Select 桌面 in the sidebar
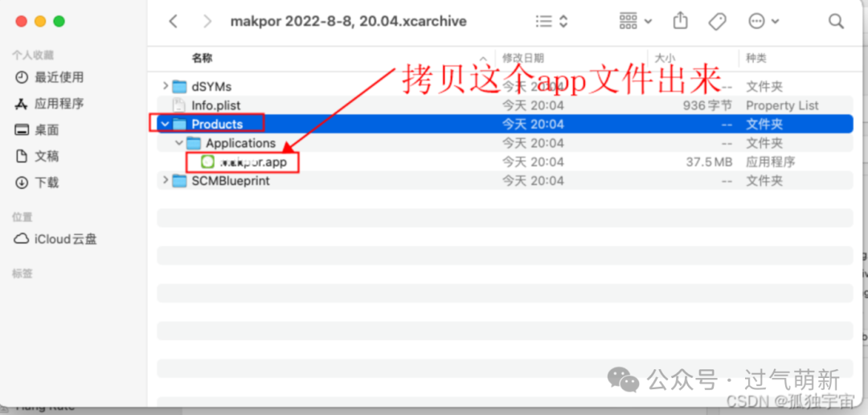The height and width of the screenshot is (415, 868). pyautogui.click(x=47, y=130)
